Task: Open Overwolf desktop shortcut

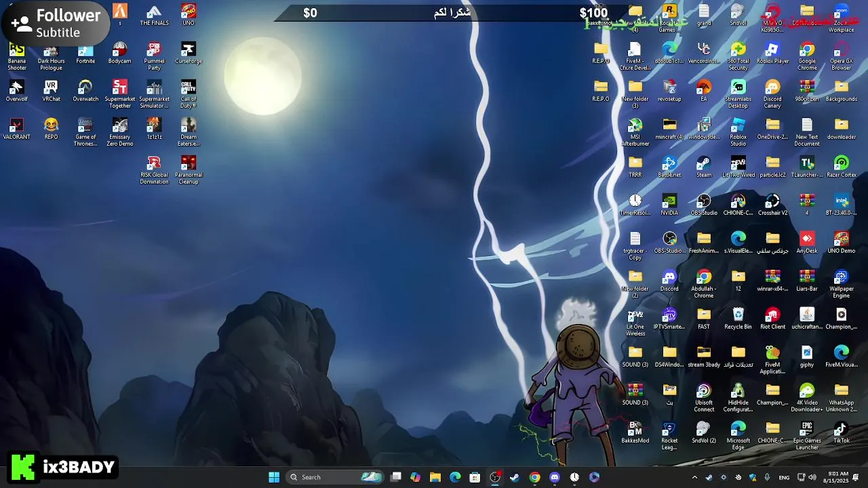Action: pos(17,91)
